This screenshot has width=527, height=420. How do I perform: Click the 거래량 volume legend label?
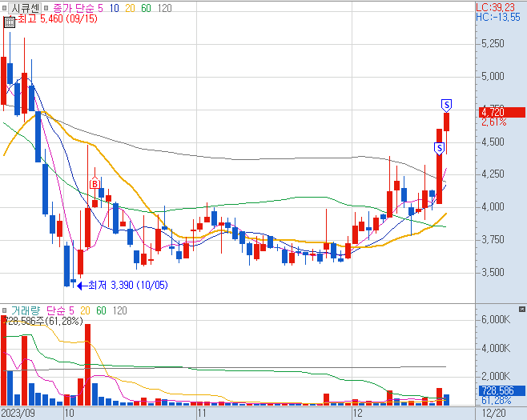26,310
